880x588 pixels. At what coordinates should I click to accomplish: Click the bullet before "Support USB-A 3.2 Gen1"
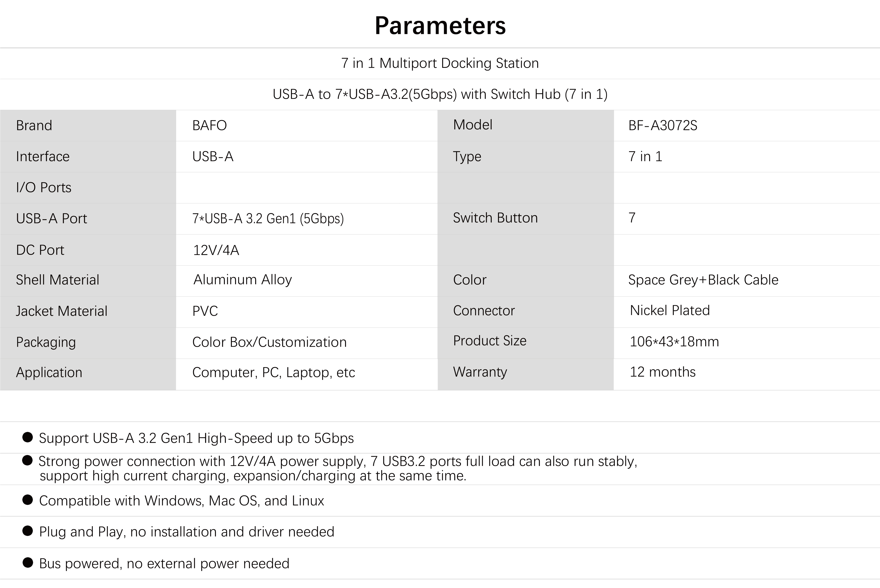tap(27, 437)
